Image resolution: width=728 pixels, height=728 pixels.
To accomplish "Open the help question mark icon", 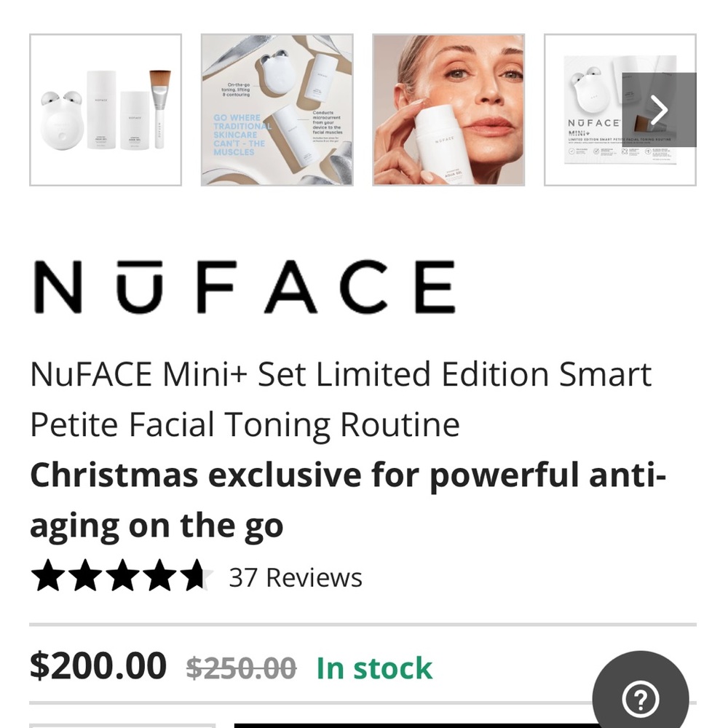I will click(640, 697).
